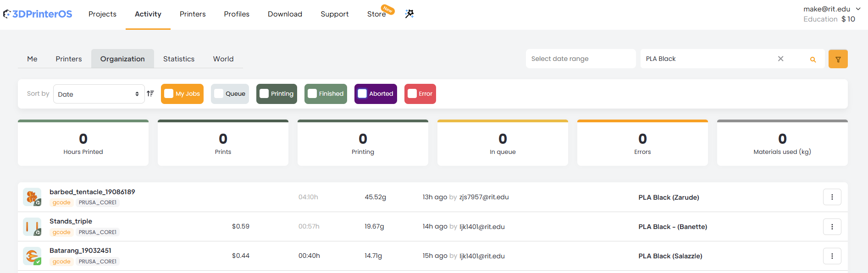Switch to the Statistics tab
This screenshot has width=868, height=273.
point(179,59)
